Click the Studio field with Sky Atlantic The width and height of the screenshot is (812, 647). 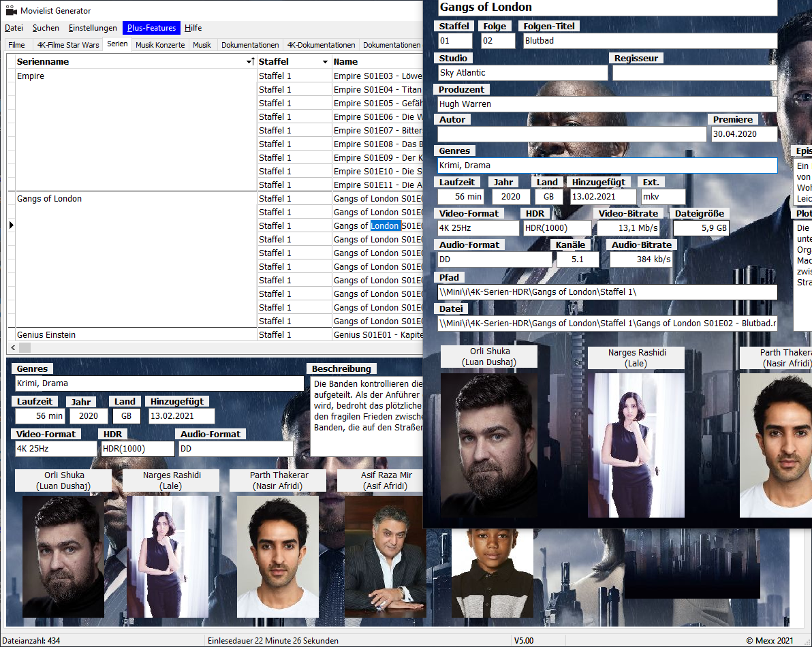click(522, 73)
